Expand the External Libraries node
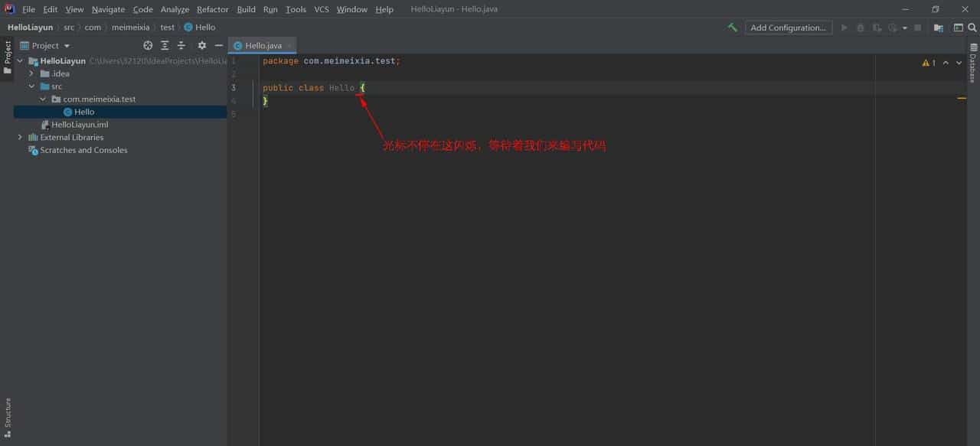This screenshot has width=980, height=446. (x=20, y=137)
